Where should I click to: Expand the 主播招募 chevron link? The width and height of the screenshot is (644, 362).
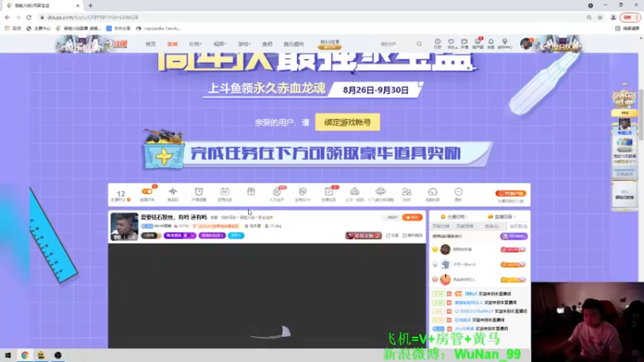click(454, 216)
